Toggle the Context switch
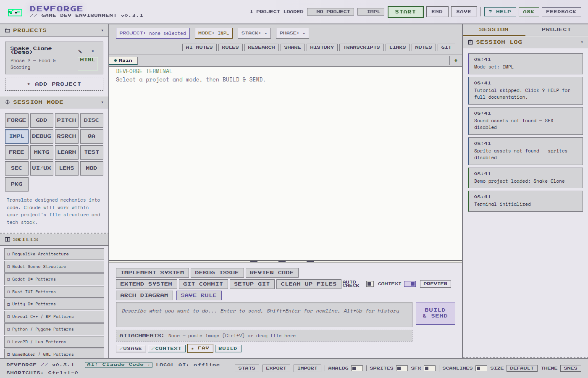The height and width of the screenshot is (378, 588). tap(410, 284)
